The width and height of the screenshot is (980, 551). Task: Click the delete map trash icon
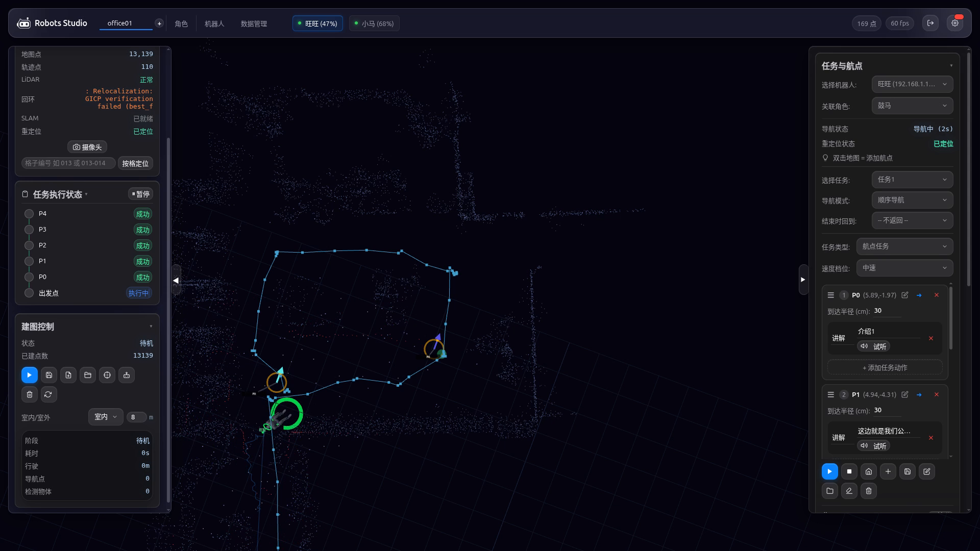[30, 394]
